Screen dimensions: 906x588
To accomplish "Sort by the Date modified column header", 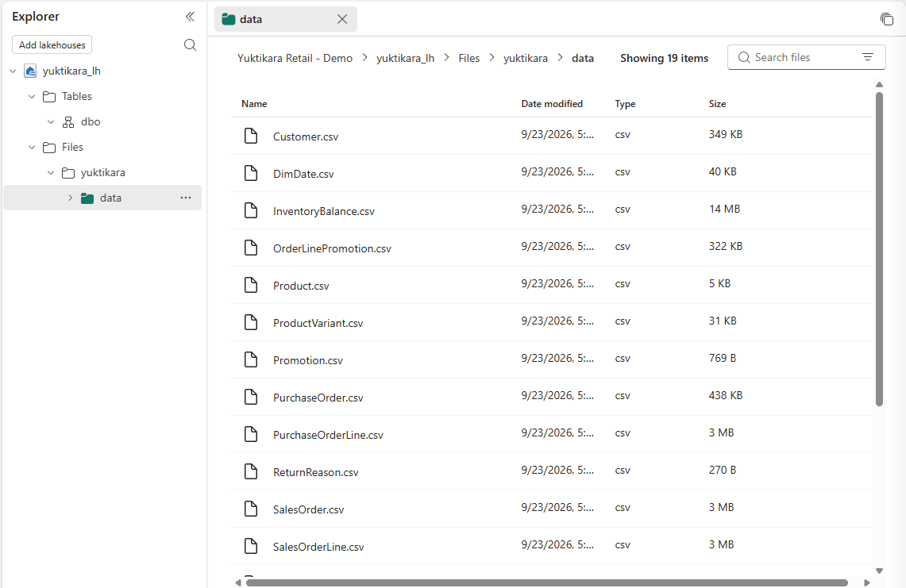I will 552,104.
